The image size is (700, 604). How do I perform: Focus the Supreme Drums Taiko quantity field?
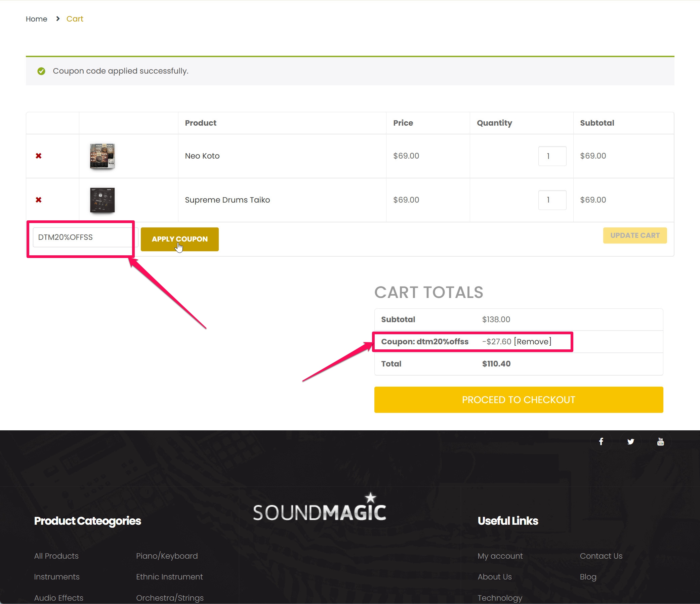pos(552,200)
